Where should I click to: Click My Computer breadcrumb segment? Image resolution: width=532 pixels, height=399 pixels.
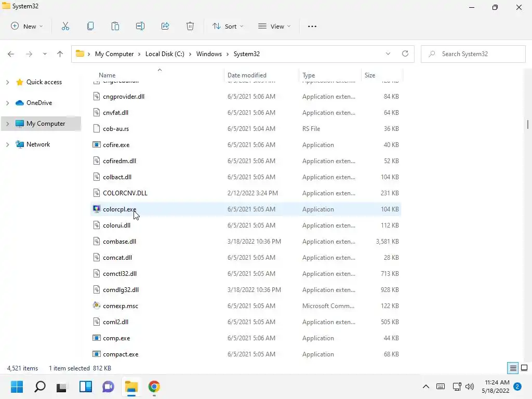114,54
